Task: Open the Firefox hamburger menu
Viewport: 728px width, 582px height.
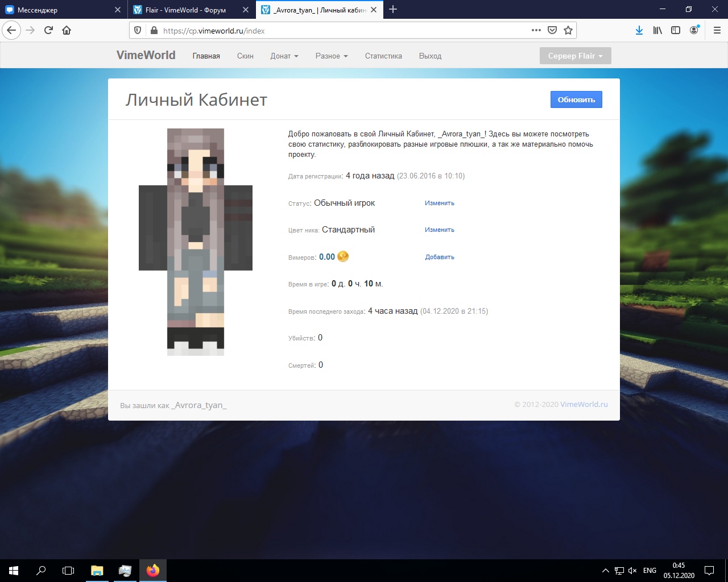Action: [717, 31]
